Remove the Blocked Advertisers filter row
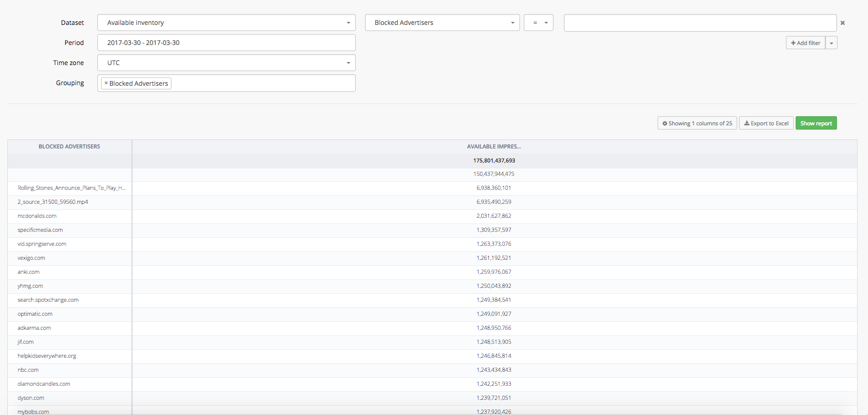The image size is (868, 415). (x=842, y=23)
